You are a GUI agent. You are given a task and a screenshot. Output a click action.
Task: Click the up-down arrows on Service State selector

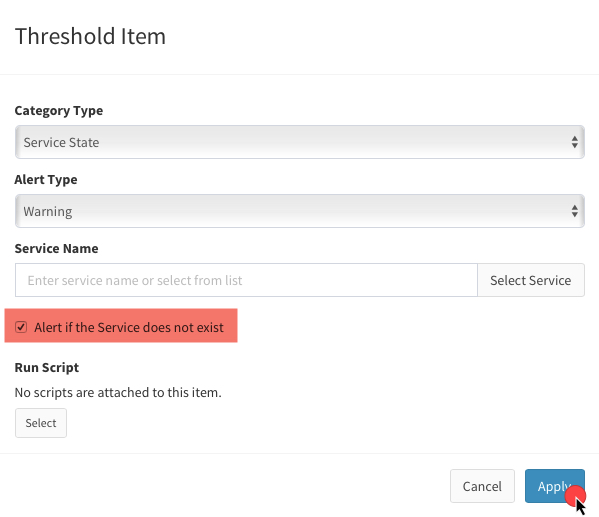point(574,142)
